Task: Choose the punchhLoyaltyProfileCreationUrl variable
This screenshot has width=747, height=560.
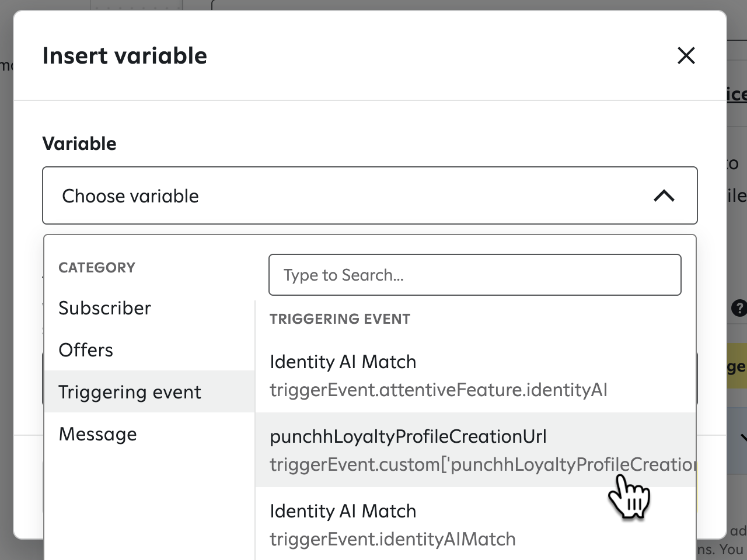Action: [x=476, y=450]
